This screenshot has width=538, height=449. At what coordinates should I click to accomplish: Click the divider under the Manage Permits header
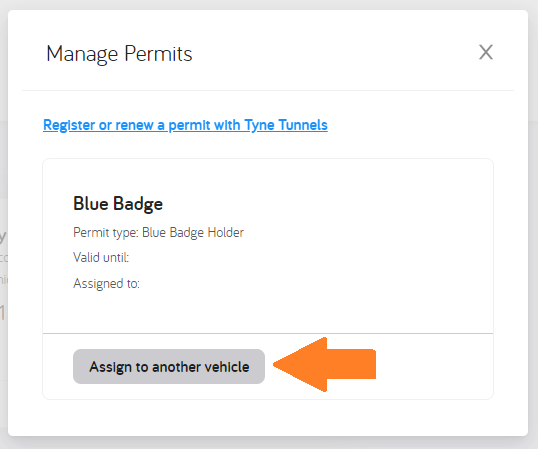(268, 91)
